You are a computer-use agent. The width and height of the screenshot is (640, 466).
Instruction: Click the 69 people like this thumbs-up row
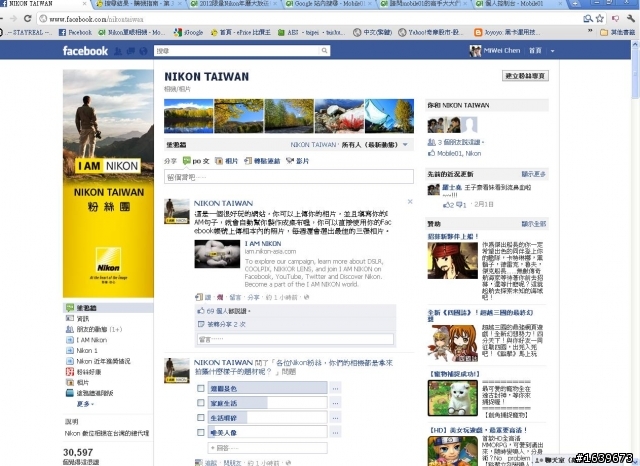click(x=296, y=311)
